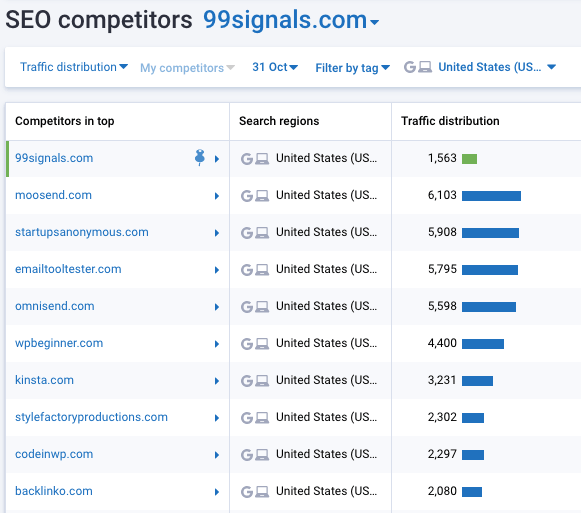
Task: Click the desktop device icon in the filter bar
Action: pyautogui.click(x=425, y=67)
